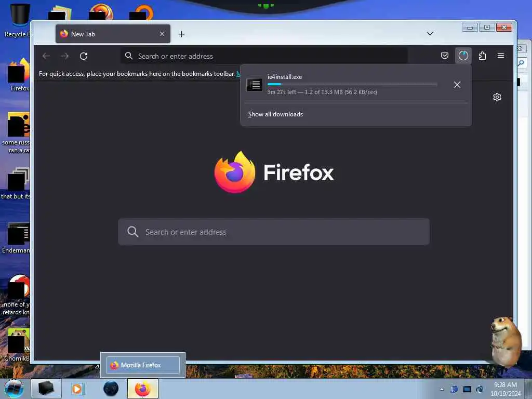This screenshot has height=399, width=532.
Task: Go forward using the right arrow button
Action: pos(65,56)
